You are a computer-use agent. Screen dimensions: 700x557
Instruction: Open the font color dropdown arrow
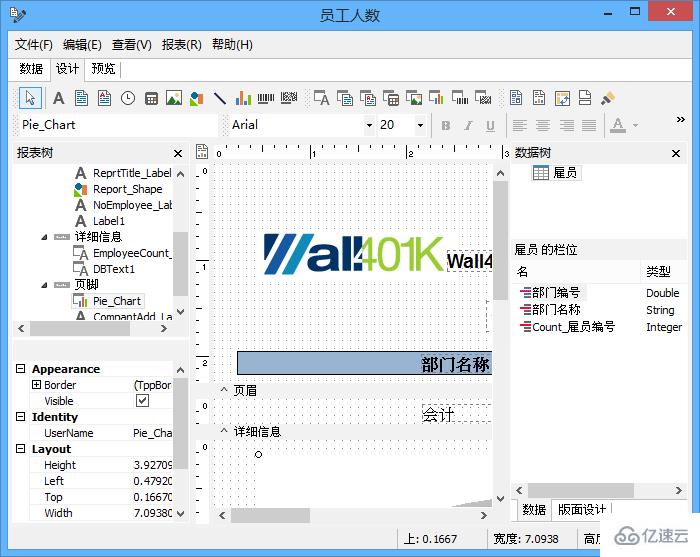click(x=635, y=125)
